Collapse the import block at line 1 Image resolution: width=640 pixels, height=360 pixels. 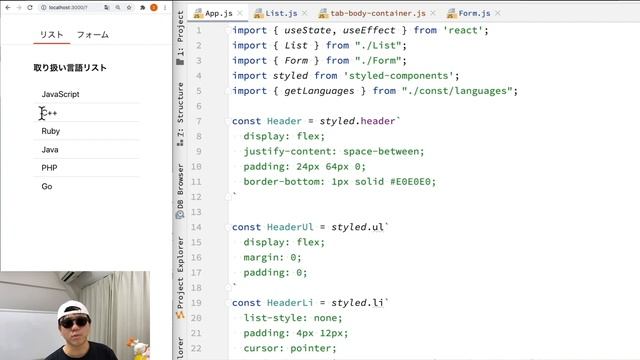[x=228, y=31]
